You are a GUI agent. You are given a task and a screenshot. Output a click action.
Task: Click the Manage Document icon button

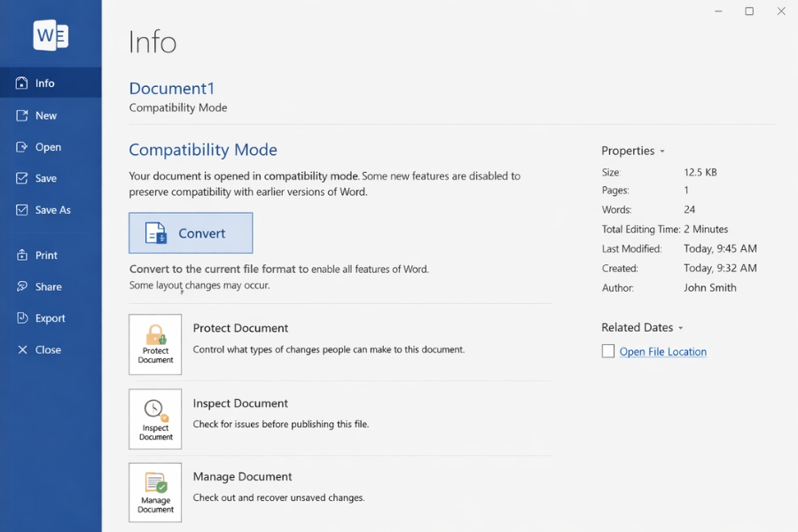(156, 484)
